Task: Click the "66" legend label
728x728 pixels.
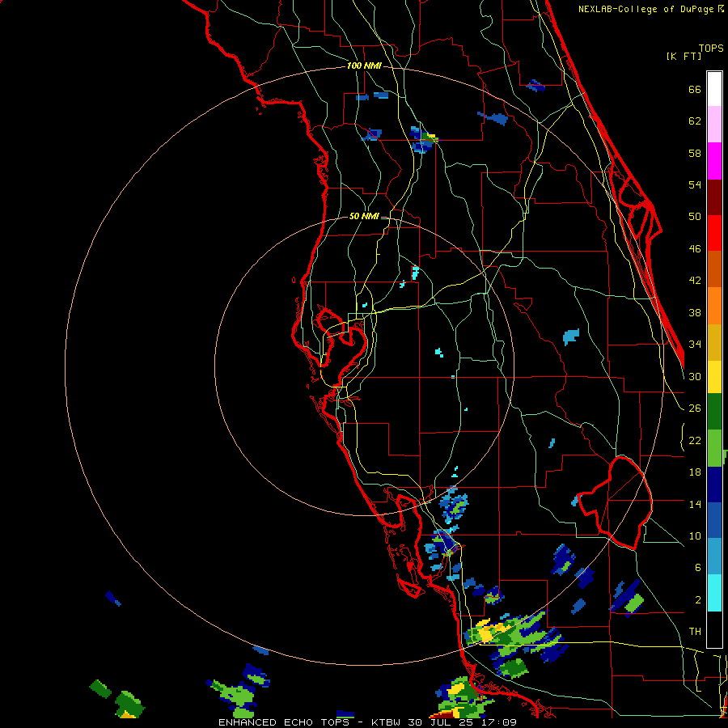Action: (695, 90)
